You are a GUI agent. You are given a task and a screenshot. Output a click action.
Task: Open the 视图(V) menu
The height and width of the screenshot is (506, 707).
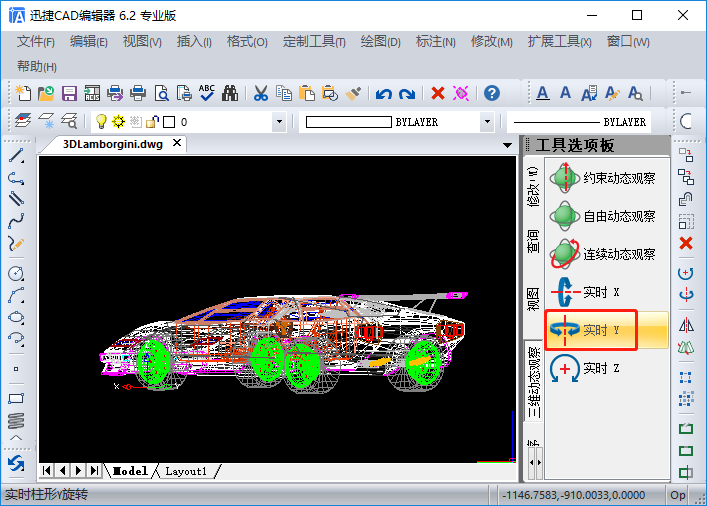142,42
